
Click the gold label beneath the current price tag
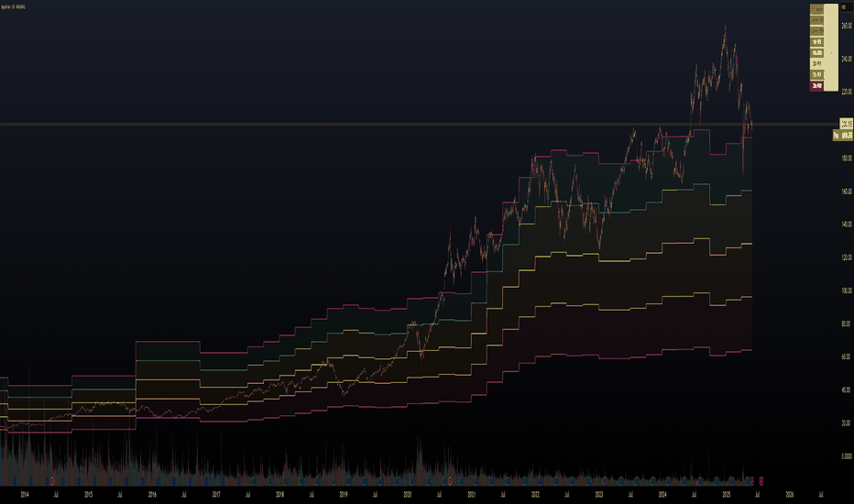point(843,135)
